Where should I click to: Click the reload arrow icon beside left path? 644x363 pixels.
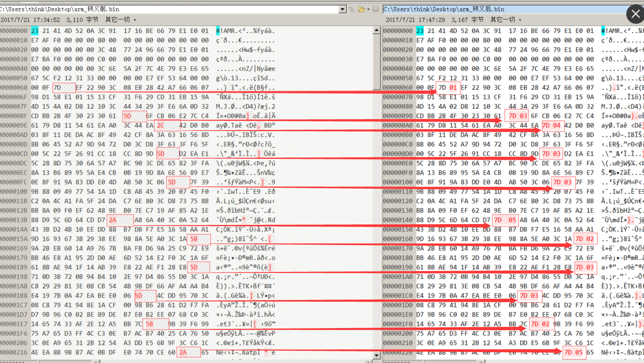point(352,9)
